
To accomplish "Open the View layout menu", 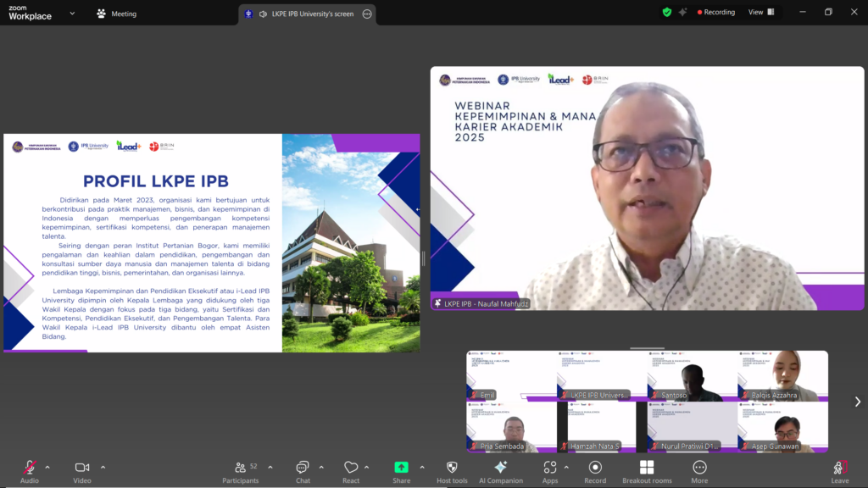I will [761, 12].
